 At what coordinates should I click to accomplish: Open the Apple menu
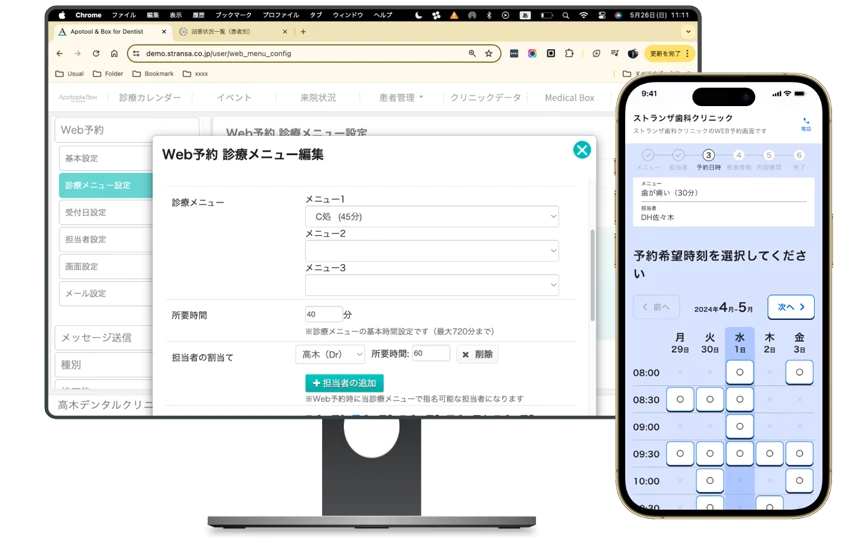(62, 15)
